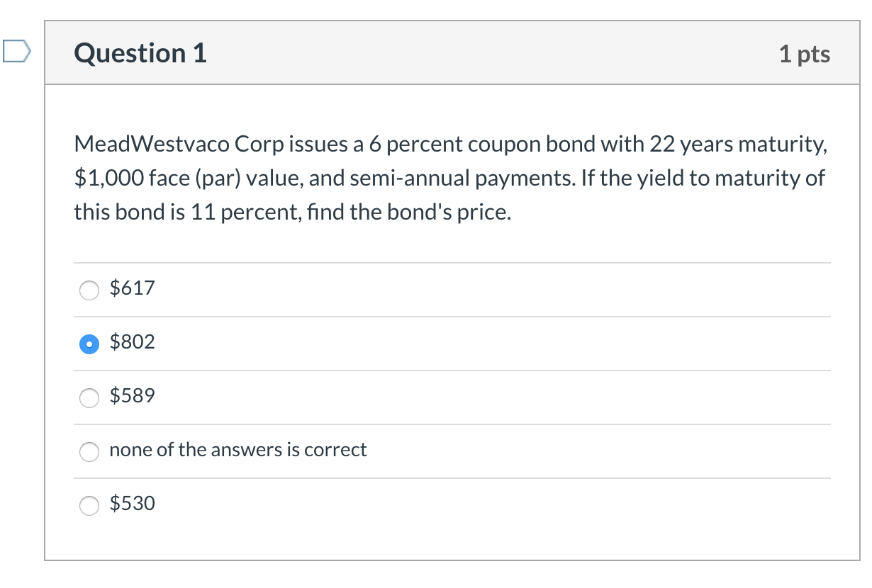This screenshot has height=588, width=872.
Task: Click the empty radio circle beside $617
Action: click(89, 290)
